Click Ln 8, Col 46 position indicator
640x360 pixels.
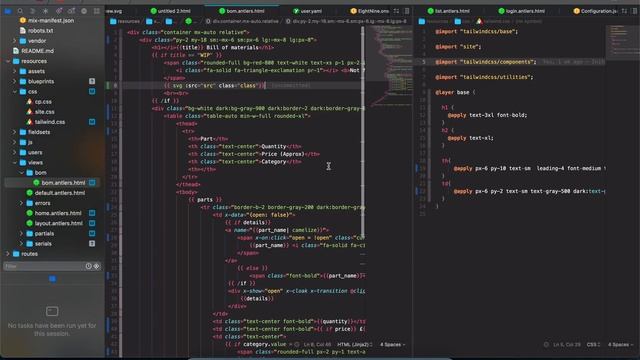(x=317, y=345)
